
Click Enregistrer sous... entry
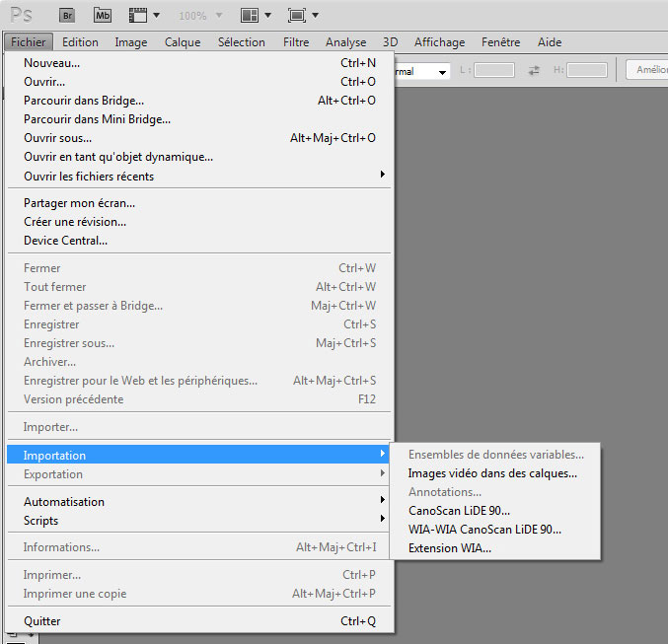click(199, 343)
